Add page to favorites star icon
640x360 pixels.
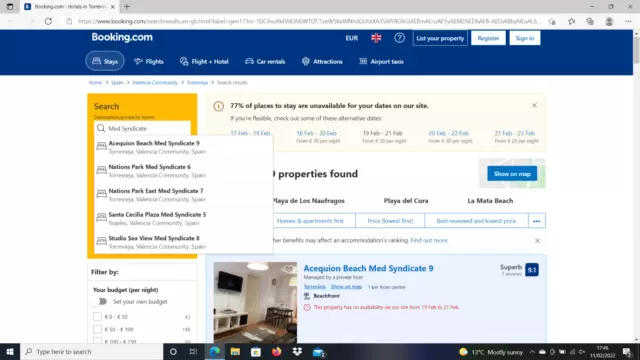(x=552, y=21)
